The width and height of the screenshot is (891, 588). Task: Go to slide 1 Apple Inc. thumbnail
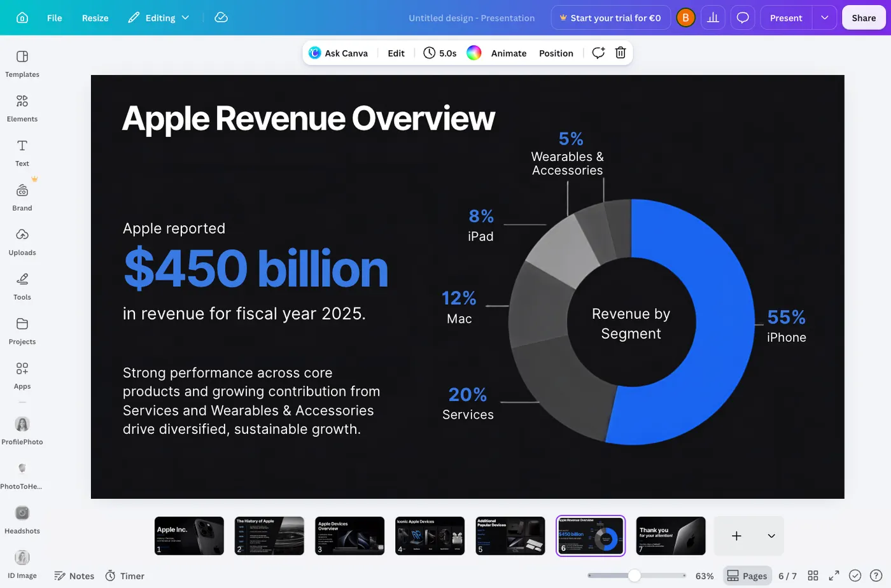point(189,536)
